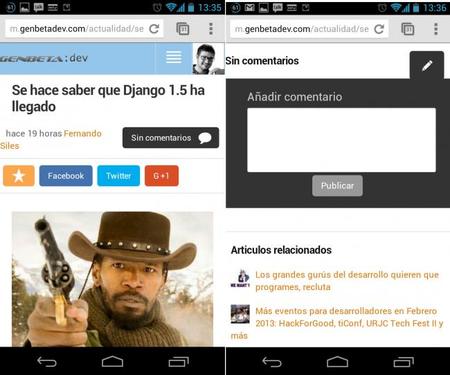The image size is (450, 375).
Task: Open recent apps on left phone
Action: pos(178,362)
